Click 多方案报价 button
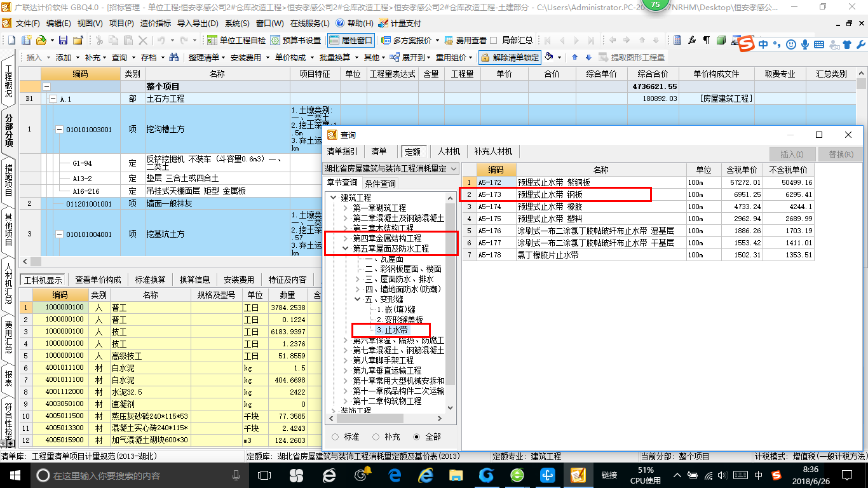The image size is (868, 488). pos(407,40)
